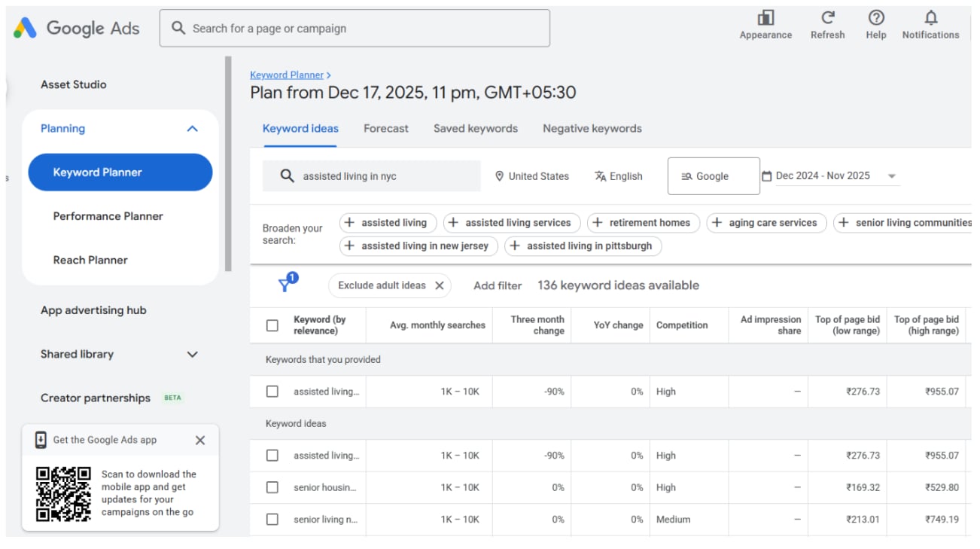Open the Google search network selector

pyautogui.click(x=714, y=176)
